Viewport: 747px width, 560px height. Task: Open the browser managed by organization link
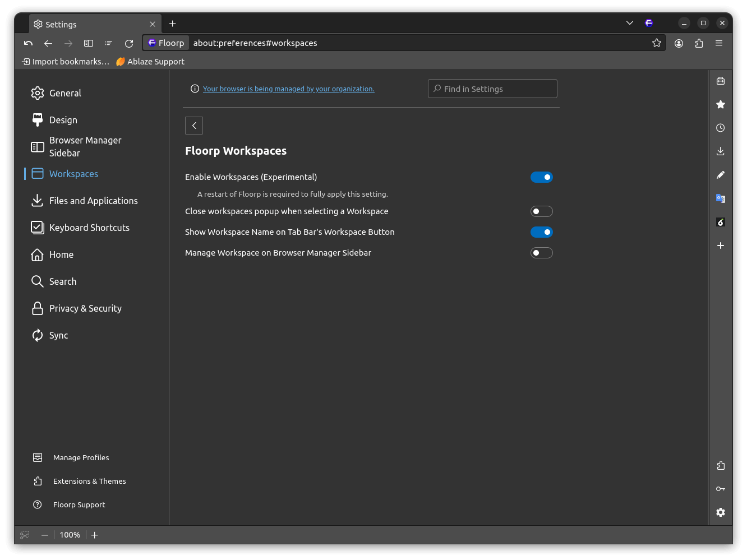coord(288,89)
